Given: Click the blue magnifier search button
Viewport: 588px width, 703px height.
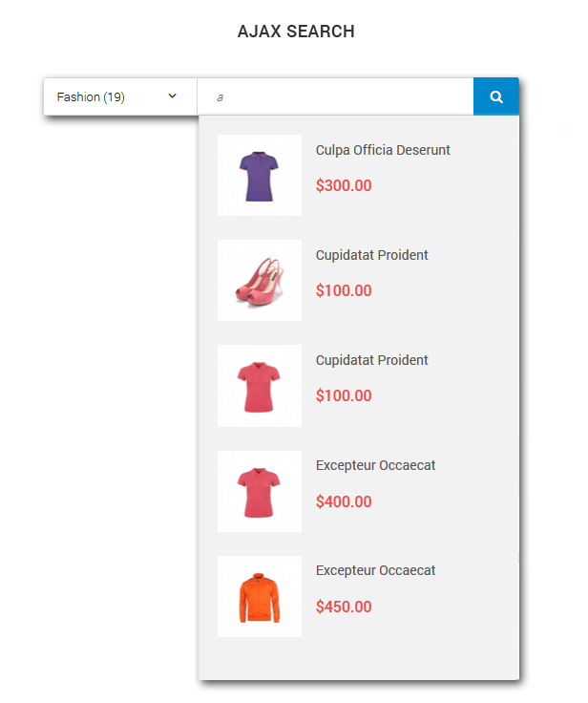Looking at the screenshot, I should 496,96.
